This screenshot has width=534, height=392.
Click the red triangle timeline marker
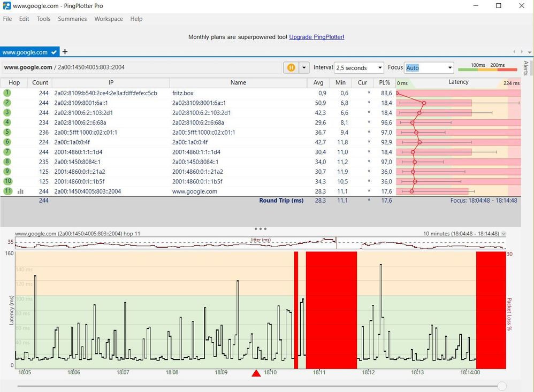256,373
